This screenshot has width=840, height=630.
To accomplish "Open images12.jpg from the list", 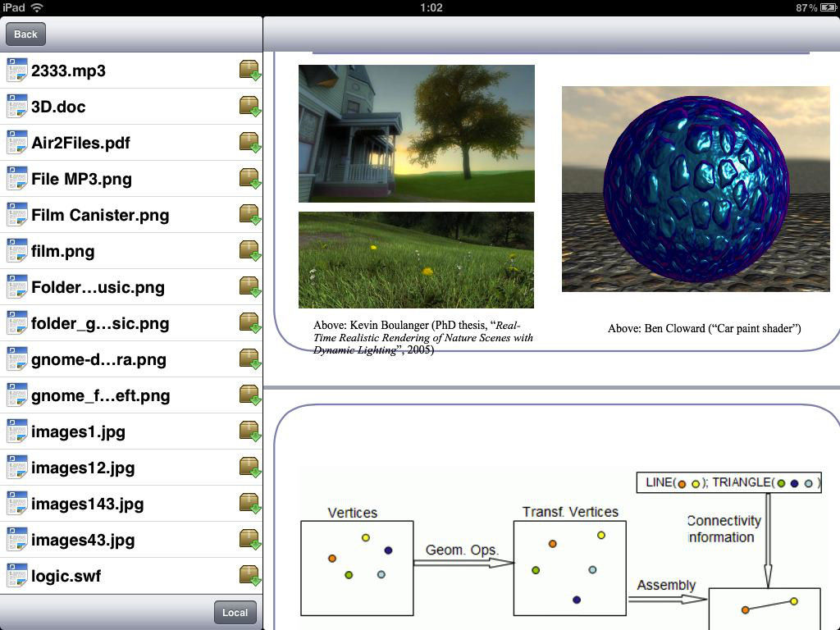I will [83, 468].
